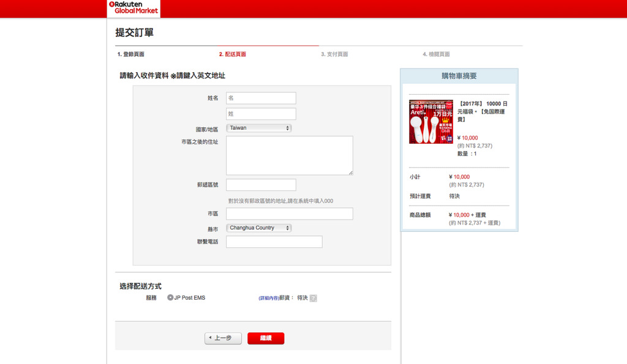Image resolution: width=627 pixels, height=364 pixels.
Task: Open step 4. 檢閱頁面
Action: click(436, 54)
